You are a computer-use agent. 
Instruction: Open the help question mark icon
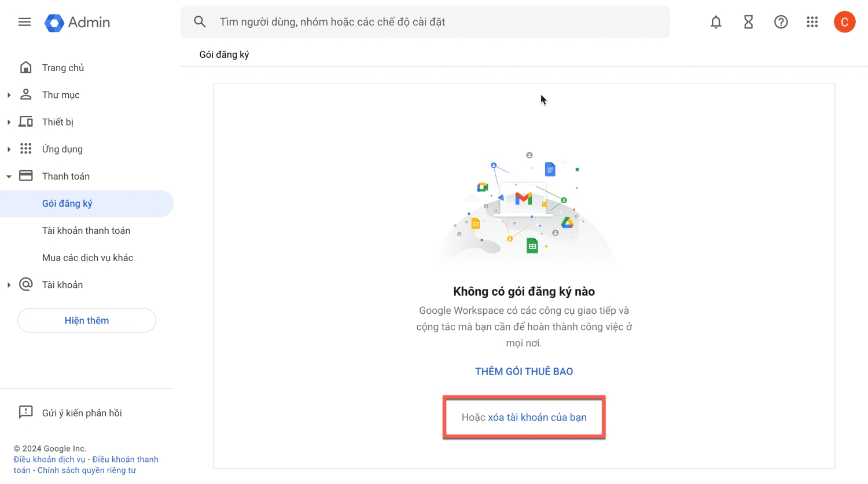click(781, 22)
